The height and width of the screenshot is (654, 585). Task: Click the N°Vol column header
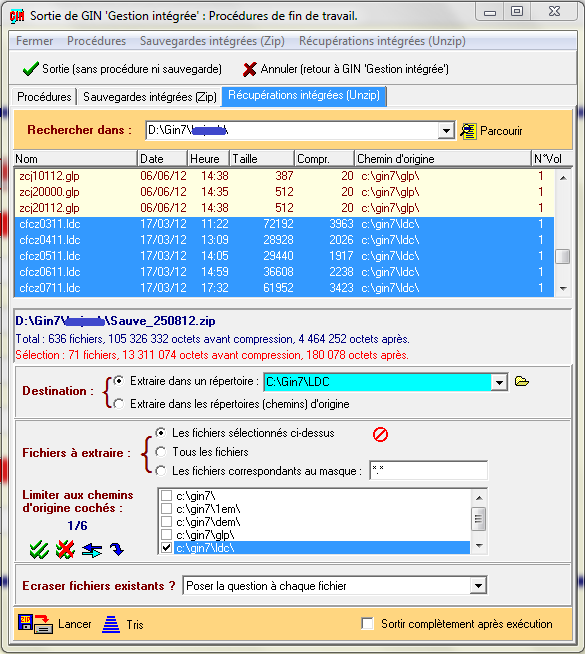click(x=552, y=159)
